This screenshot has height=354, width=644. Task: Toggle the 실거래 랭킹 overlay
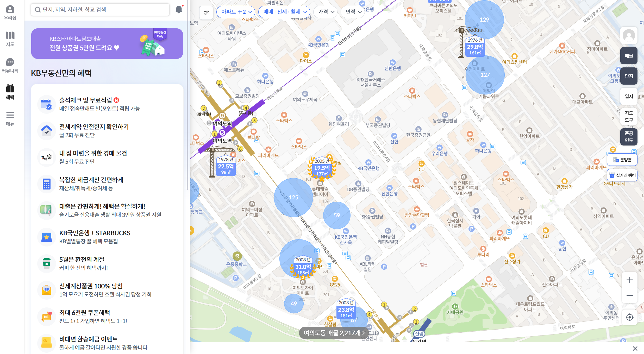[x=622, y=175]
